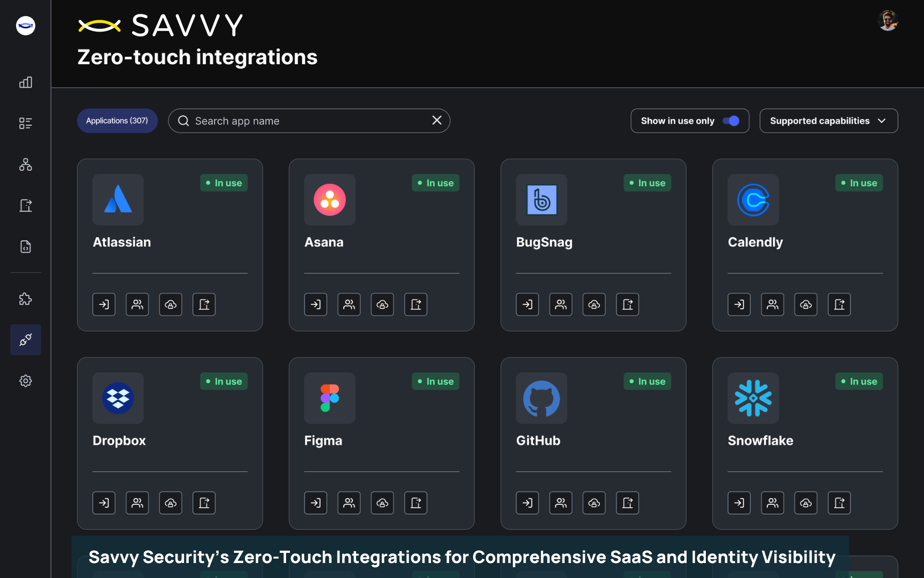Click the Atlassian cloud lock capability icon

[x=171, y=305]
